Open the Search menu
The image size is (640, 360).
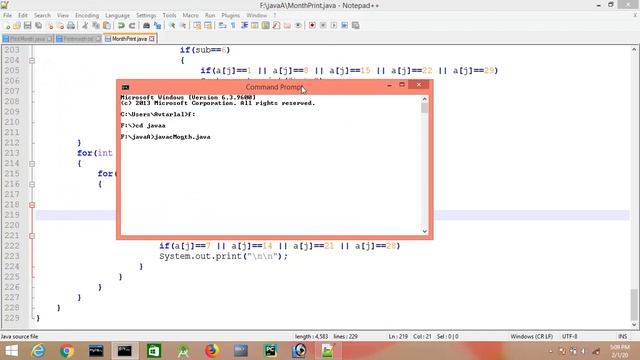[42, 16]
